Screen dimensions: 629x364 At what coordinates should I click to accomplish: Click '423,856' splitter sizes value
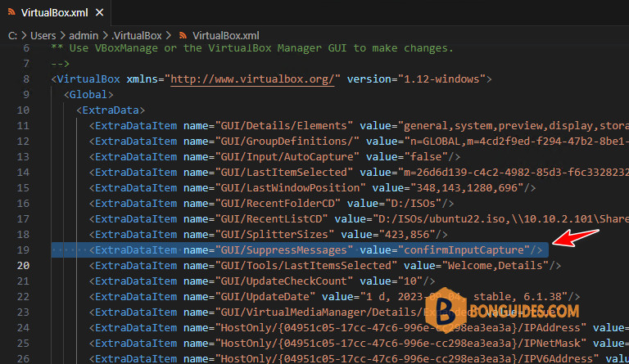(406, 236)
